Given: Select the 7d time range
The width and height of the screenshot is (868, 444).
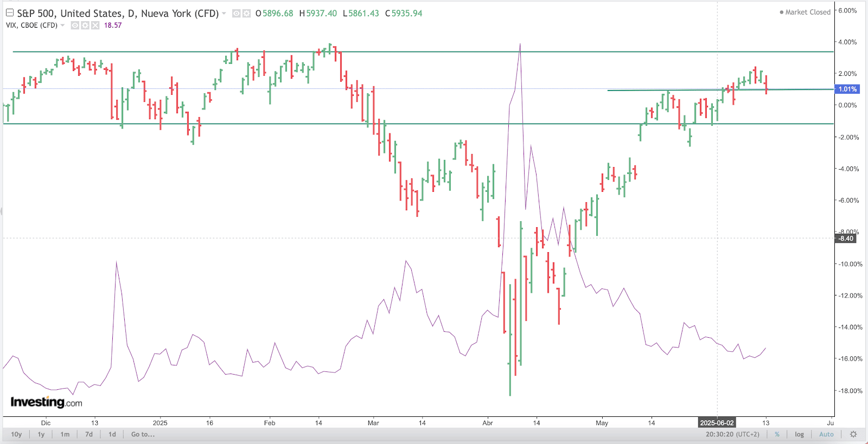Looking at the screenshot, I should coord(89,434).
